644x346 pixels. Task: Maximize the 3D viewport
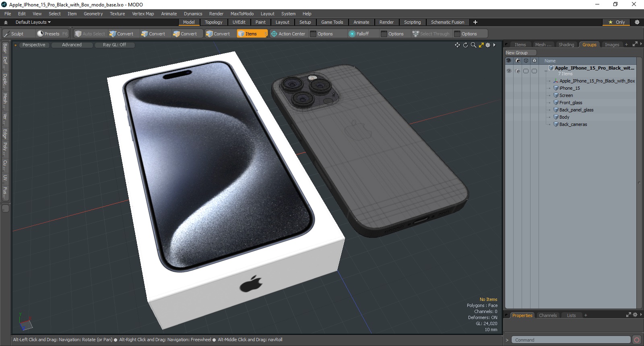(481, 45)
